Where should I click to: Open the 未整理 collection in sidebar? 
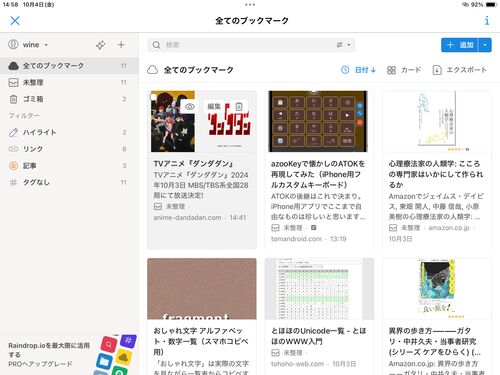pyautogui.click(x=69, y=82)
